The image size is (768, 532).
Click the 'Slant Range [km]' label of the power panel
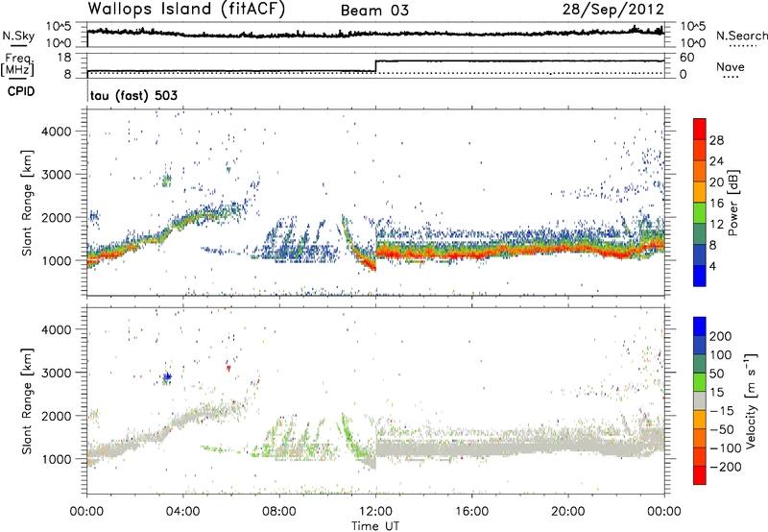[x=27, y=203]
